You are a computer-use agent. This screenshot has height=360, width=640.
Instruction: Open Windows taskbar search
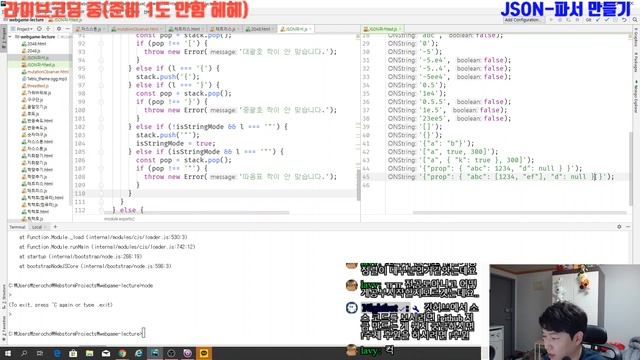tap(24, 353)
